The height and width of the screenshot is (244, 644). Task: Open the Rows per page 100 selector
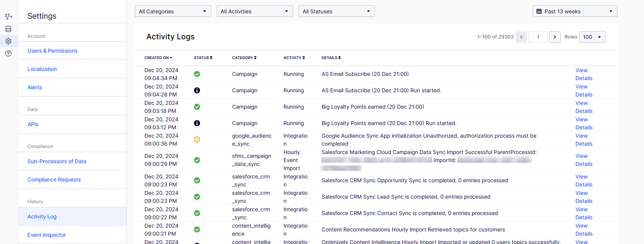[x=592, y=37]
